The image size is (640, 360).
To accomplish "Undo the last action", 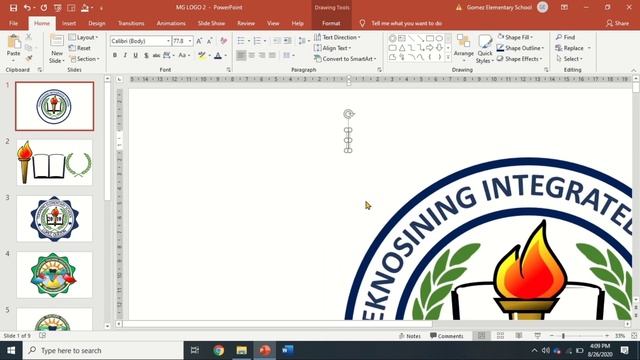I will point(27,8).
